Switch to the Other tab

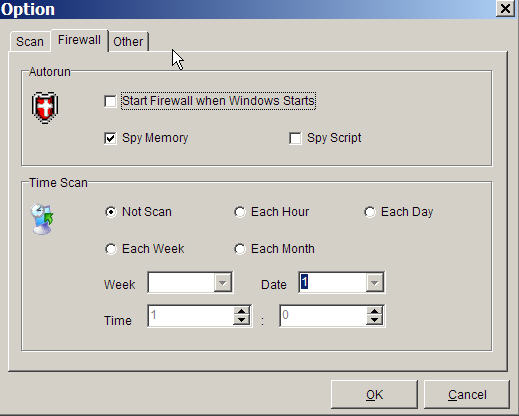(x=128, y=42)
